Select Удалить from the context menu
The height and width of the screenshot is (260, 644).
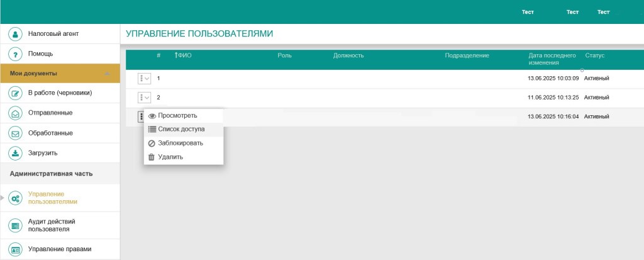click(x=170, y=157)
